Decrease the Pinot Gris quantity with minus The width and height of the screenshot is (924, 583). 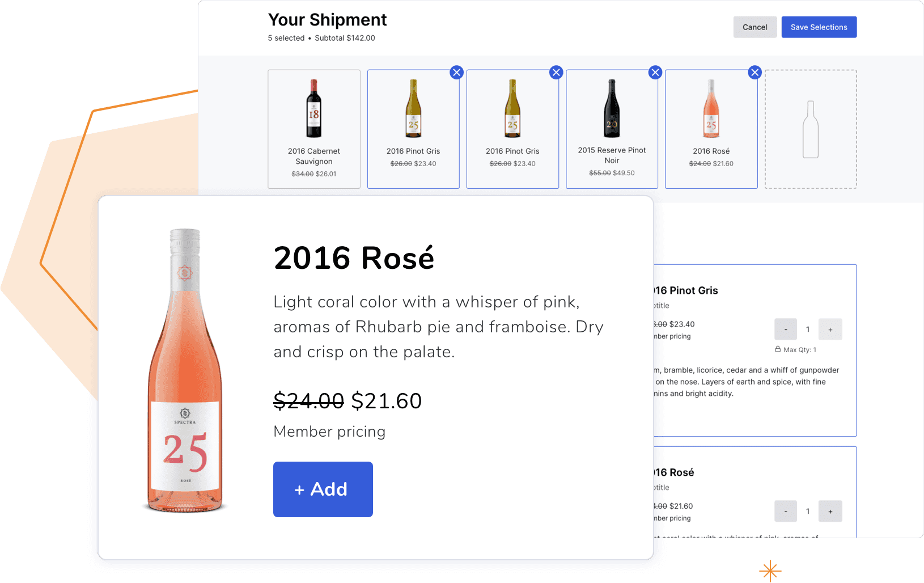786,329
